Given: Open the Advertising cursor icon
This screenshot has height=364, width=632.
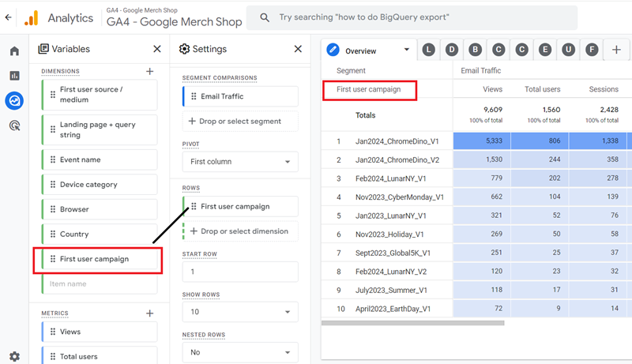Looking at the screenshot, I should [14, 126].
